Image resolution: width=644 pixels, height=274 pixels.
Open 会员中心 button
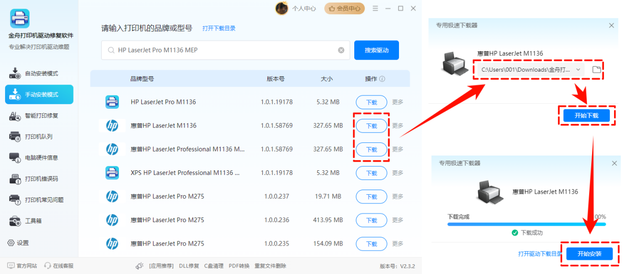coord(345,8)
